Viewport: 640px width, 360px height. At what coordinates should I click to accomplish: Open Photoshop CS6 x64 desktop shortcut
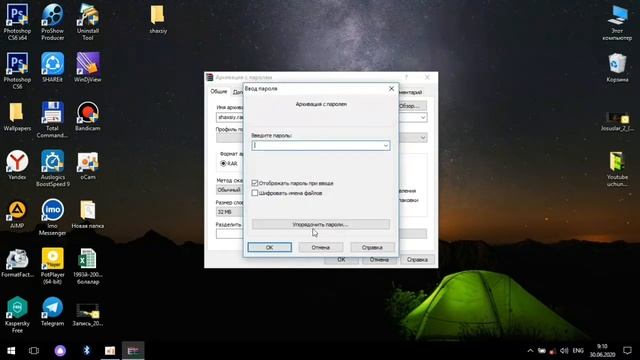pos(17,22)
